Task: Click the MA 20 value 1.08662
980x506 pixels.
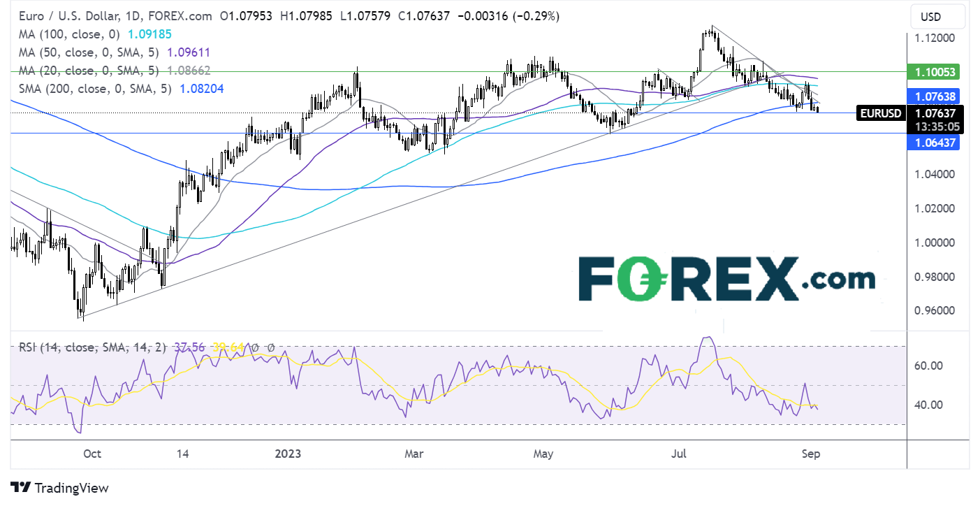Action: pos(187,71)
